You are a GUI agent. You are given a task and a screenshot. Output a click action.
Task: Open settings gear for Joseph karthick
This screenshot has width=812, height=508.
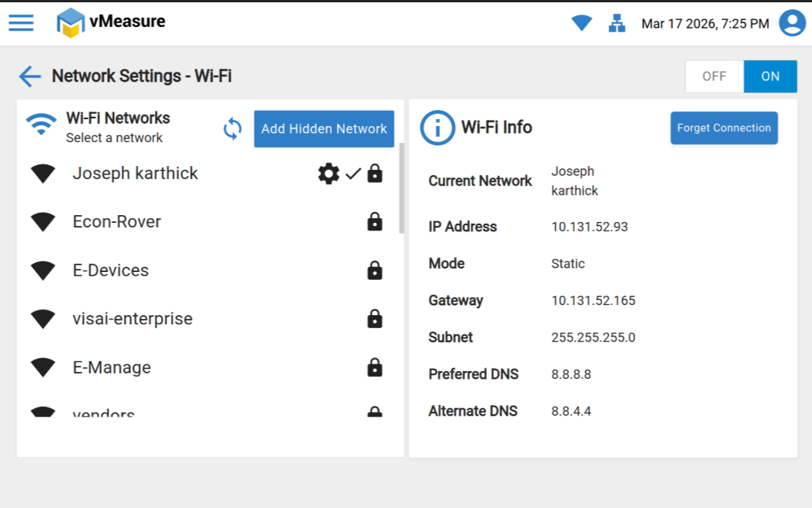click(328, 174)
